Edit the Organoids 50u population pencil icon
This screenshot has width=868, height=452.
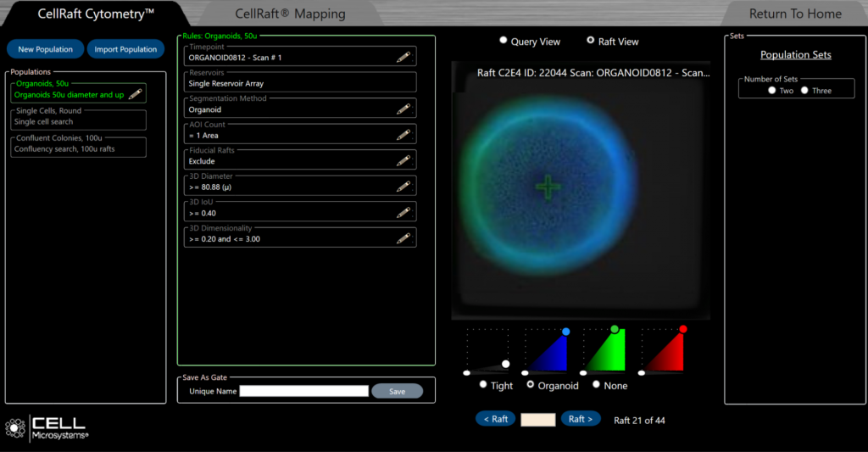click(135, 94)
